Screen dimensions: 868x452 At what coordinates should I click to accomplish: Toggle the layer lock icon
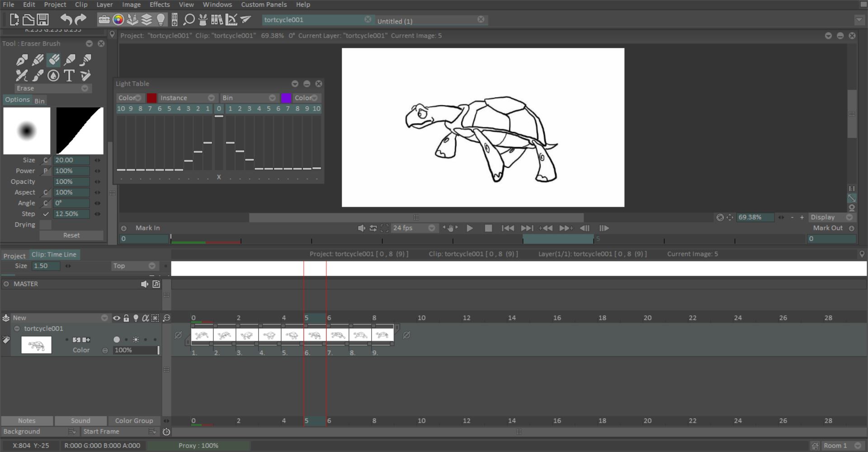pos(126,318)
